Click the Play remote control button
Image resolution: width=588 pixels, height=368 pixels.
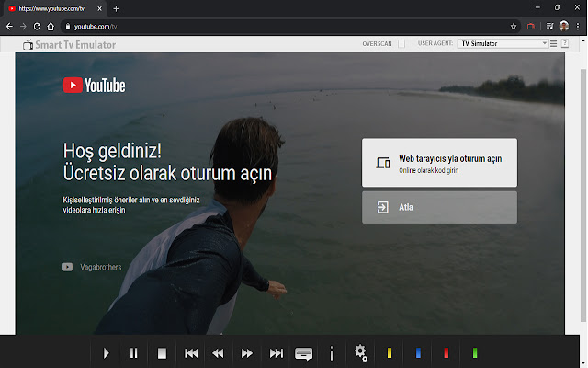click(106, 353)
